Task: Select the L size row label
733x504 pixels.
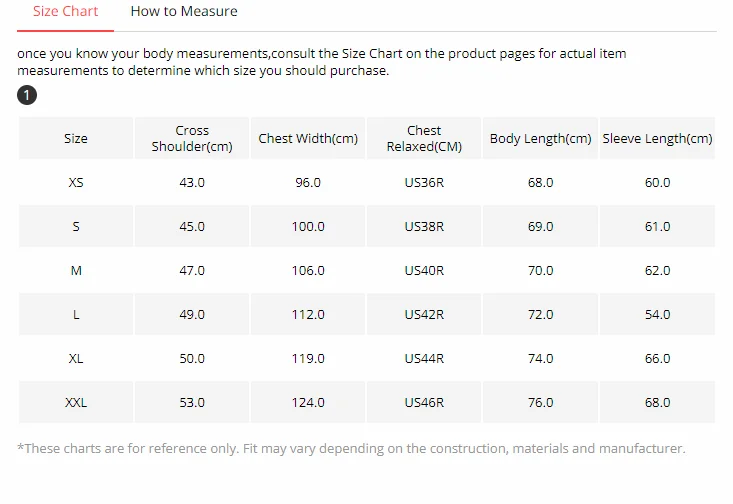Action: 76,315
